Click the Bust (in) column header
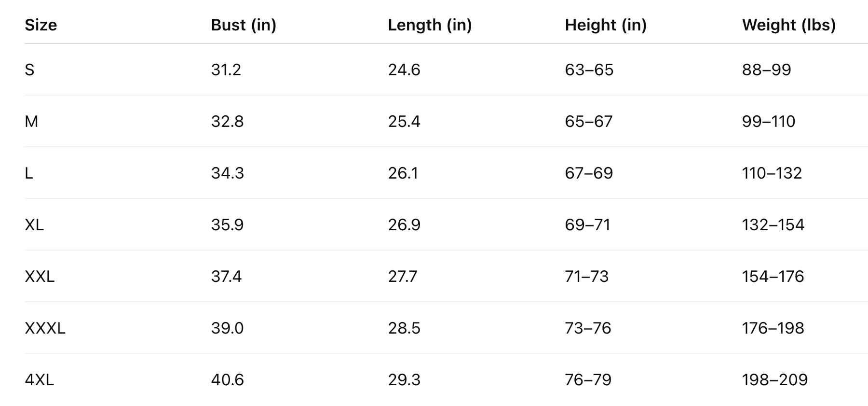This screenshot has height=406, width=868. (244, 25)
